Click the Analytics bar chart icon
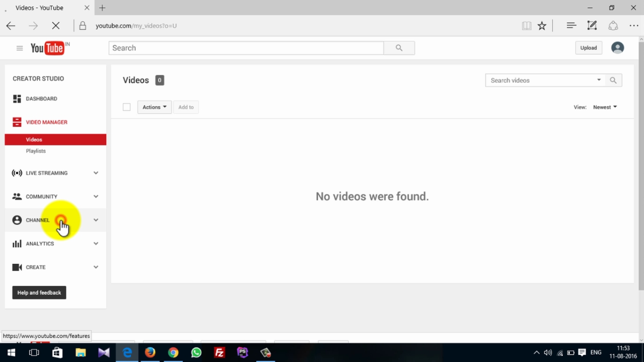Screen dimensions: 644x362 tap(17, 244)
